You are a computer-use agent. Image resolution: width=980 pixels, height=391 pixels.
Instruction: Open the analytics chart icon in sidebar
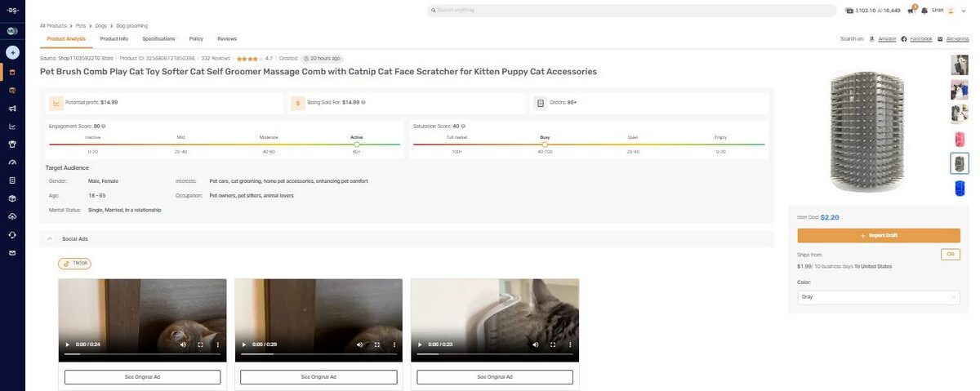point(12,127)
